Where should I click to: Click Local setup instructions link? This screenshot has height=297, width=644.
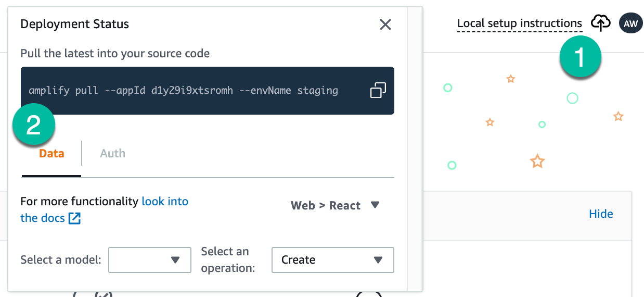click(x=519, y=23)
